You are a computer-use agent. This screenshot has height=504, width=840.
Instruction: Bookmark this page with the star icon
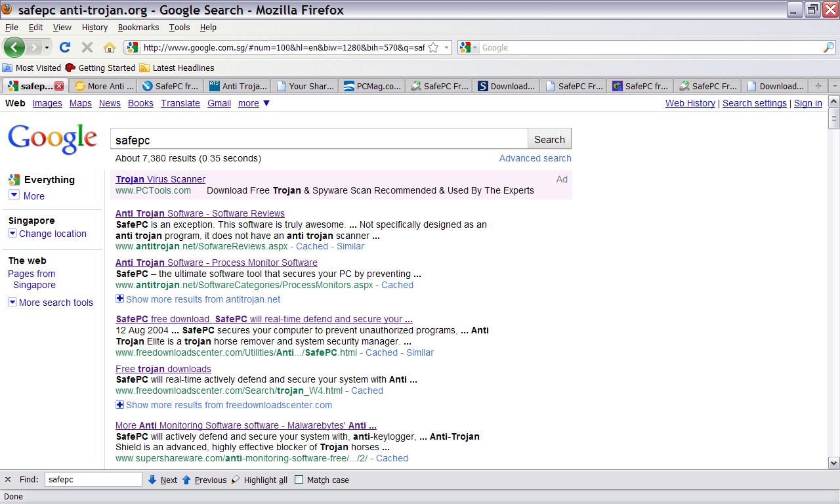pyautogui.click(x=433, y=47)
